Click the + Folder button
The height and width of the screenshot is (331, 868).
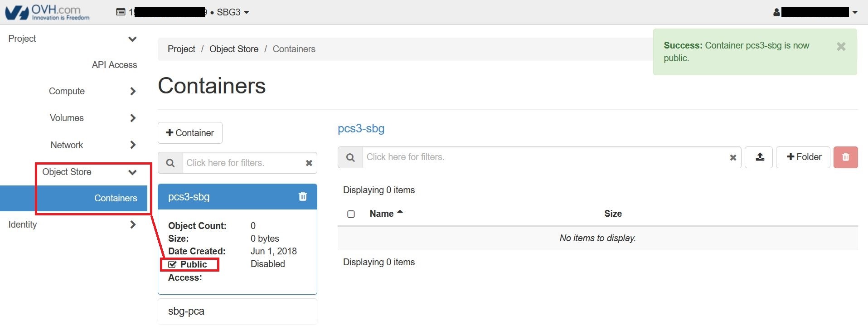(x=803, y=157)
